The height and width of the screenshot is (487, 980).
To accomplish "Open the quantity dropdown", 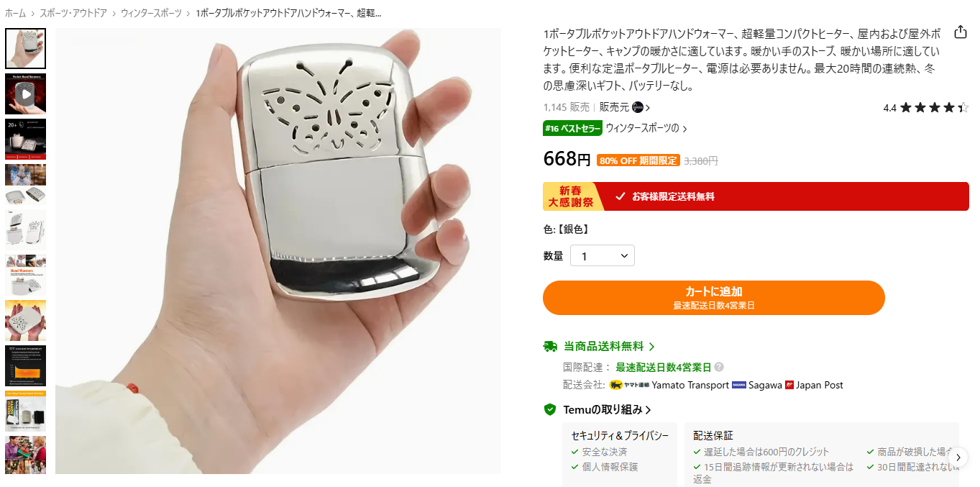I will click(x=603, y=256).
